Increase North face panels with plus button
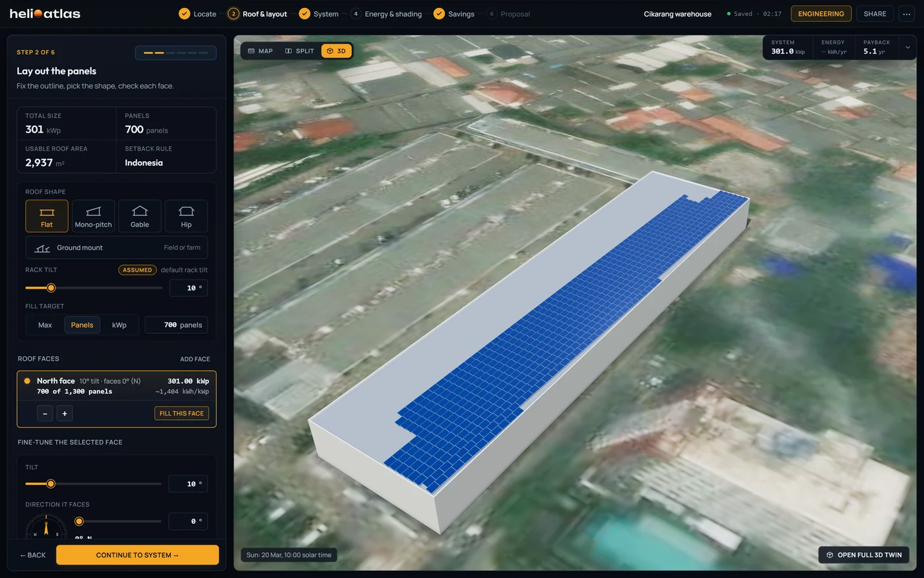 tap(65, 414)
